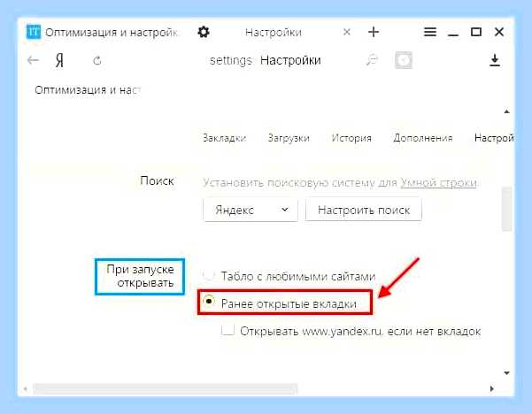Image resolution: width=532 pixels, height=414 pixels.
Task: Enable Открывать www.yandex.ru если нет вкладок
Action: [227, 330]
